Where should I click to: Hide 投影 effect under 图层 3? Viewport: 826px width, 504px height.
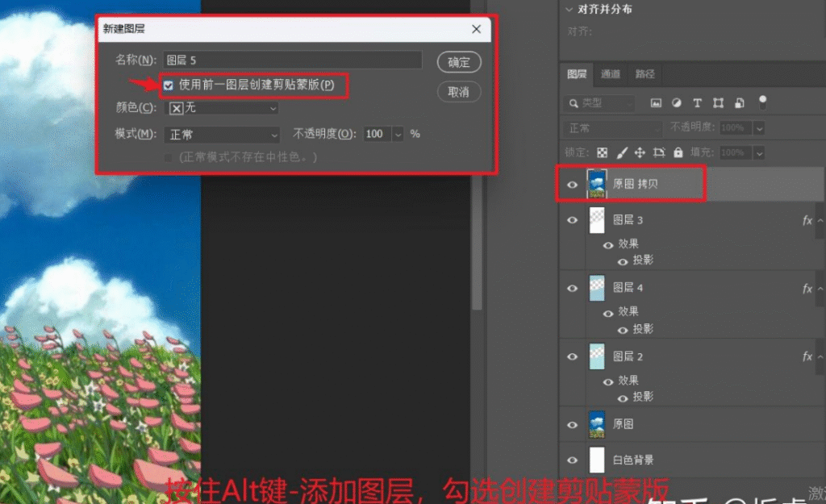point(623,261)
